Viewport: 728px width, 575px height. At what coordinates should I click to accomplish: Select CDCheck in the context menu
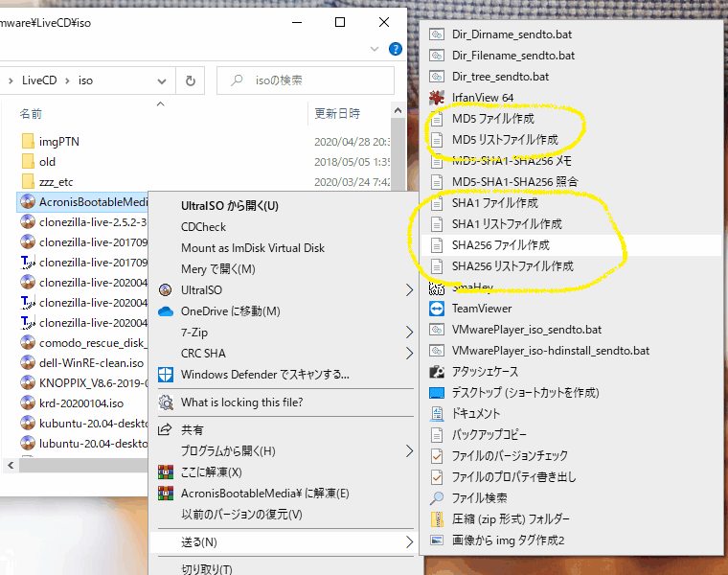pyautogui.click(x=203, y=227)
